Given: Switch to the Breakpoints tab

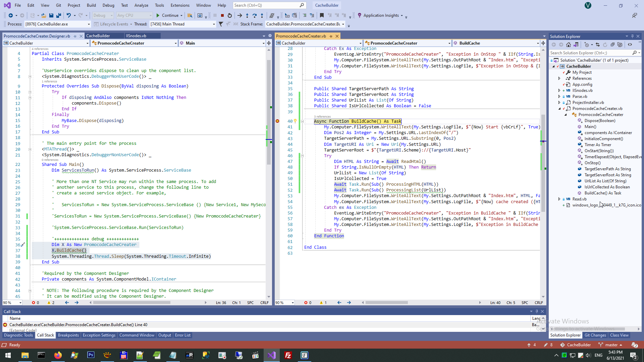Looking at the screenshot, I should coord(68,335).
